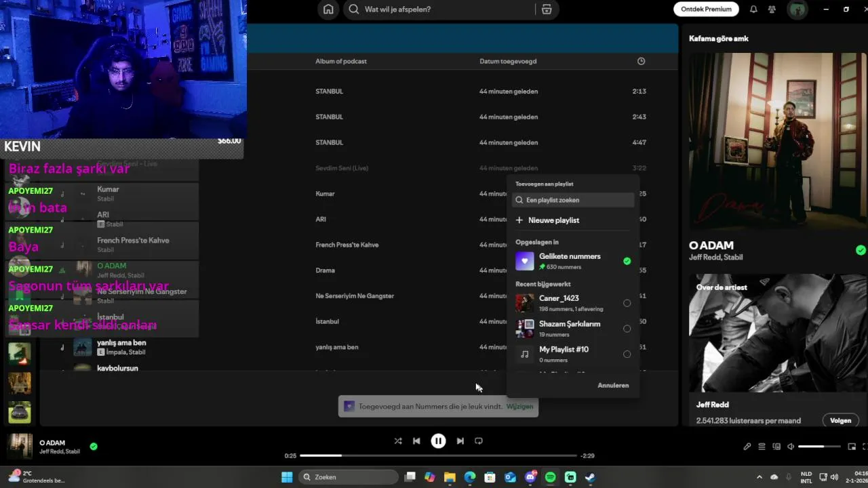The image size is (868, 488).
Task: Select Shazam Şarkılarım playlist radio circle
Action: [x=627, y=329]
